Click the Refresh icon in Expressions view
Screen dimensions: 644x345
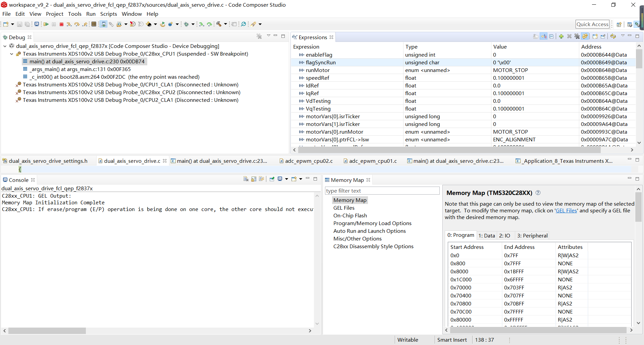pyautogui.click(x=613, y=36)
